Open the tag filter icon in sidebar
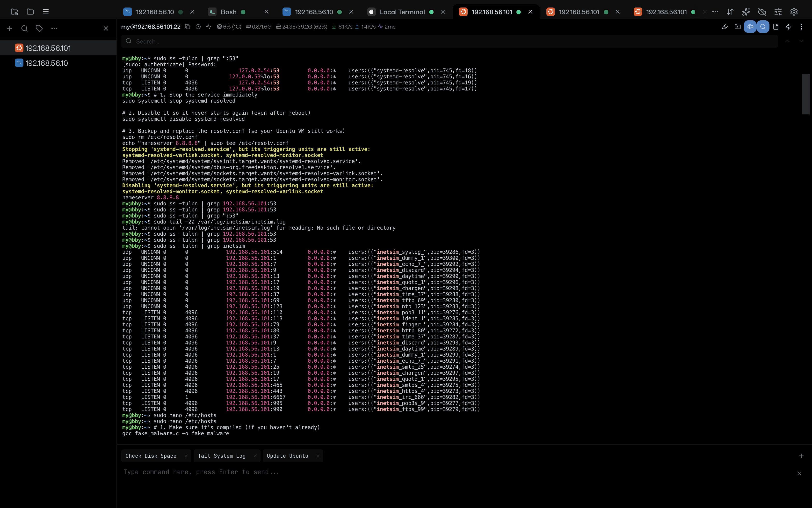This screenshot has width=812, height=508. click(39, 29)
